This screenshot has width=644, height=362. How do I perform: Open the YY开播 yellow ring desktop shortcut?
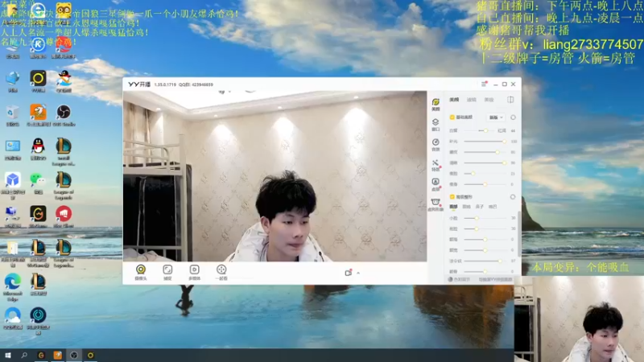pyautogui.click(x=38, y=81)
